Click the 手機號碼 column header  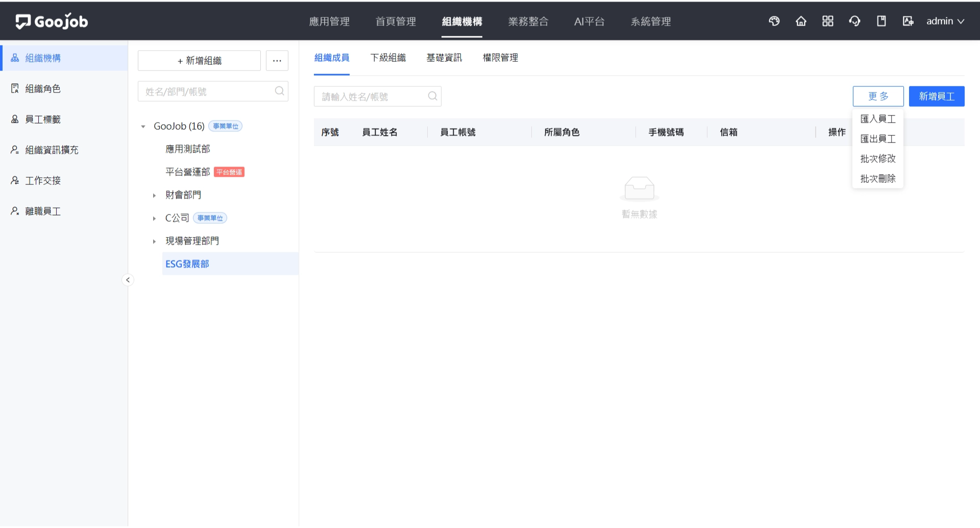(666, 132)
